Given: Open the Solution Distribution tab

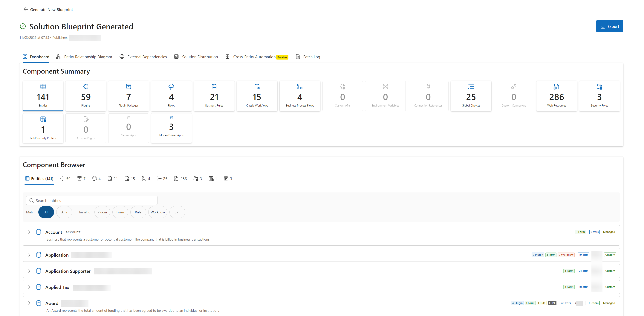Looking at the screenshot, I should point(196,57).
